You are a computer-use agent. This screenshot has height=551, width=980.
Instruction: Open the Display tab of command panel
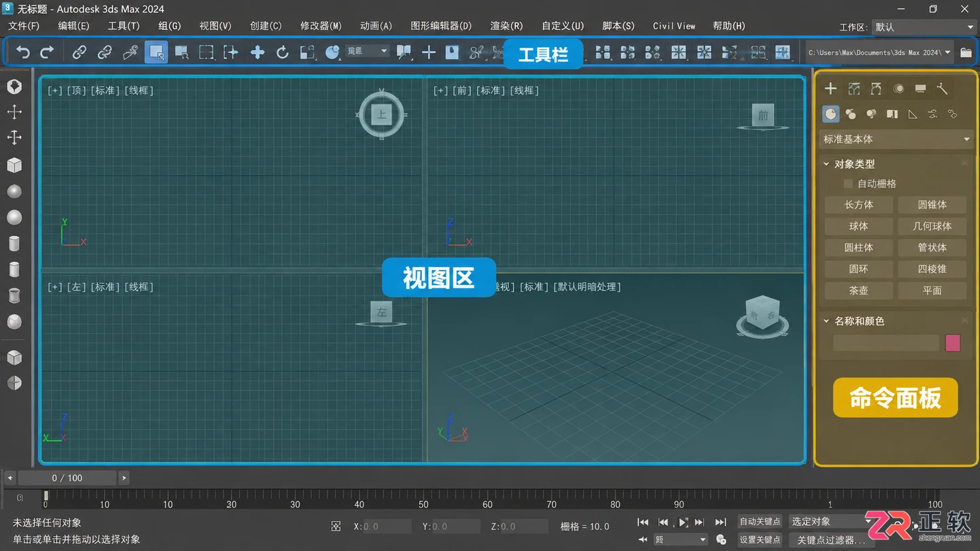920,88
